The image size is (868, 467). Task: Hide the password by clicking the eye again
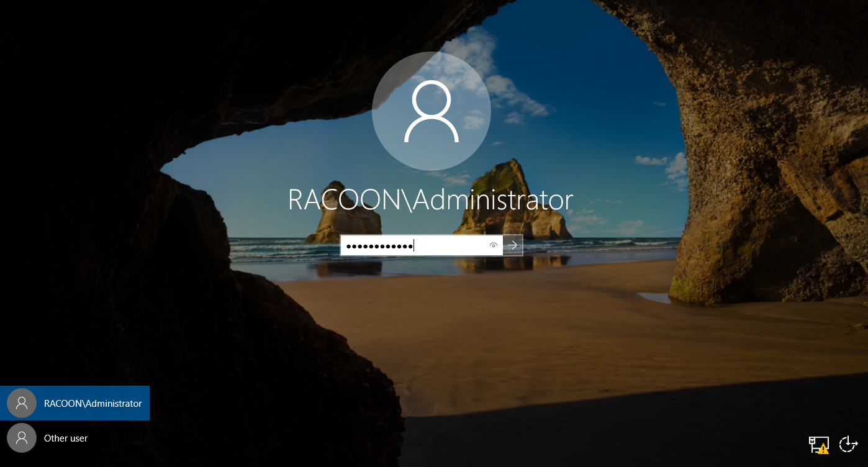(x=494, y=245)
